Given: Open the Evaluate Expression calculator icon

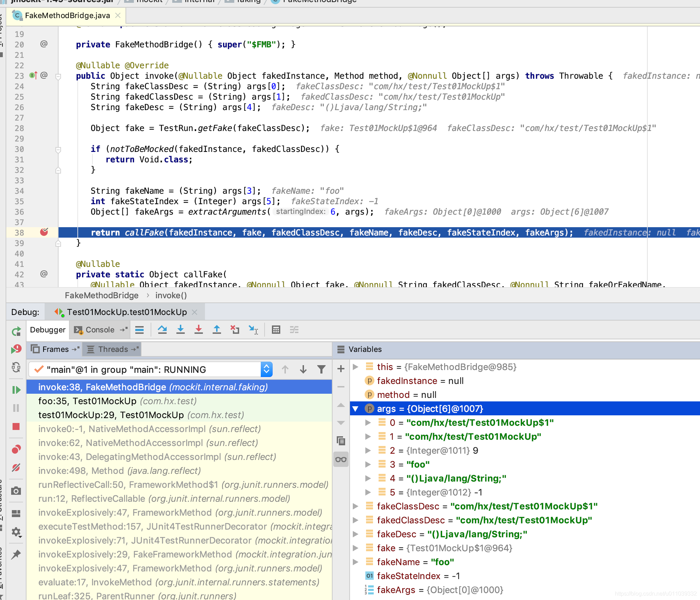Looking at the screenshot, I should tap(276, 330).
